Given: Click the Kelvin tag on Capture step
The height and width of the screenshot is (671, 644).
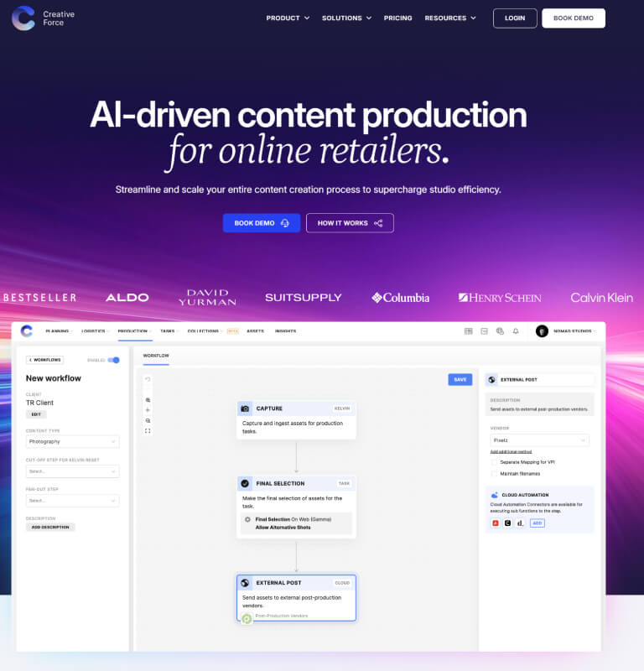Looking at the screenshot, I should tap(342, 408).
